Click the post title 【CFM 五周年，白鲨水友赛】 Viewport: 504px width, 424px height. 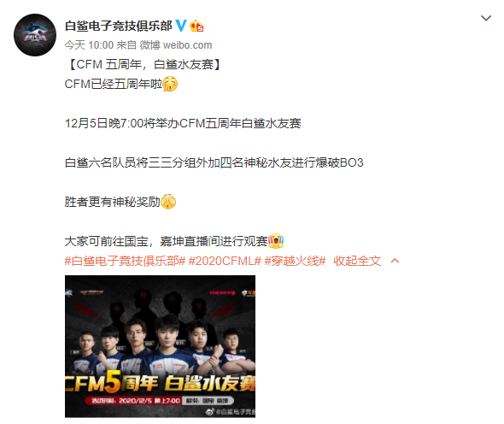coord(144,64)
